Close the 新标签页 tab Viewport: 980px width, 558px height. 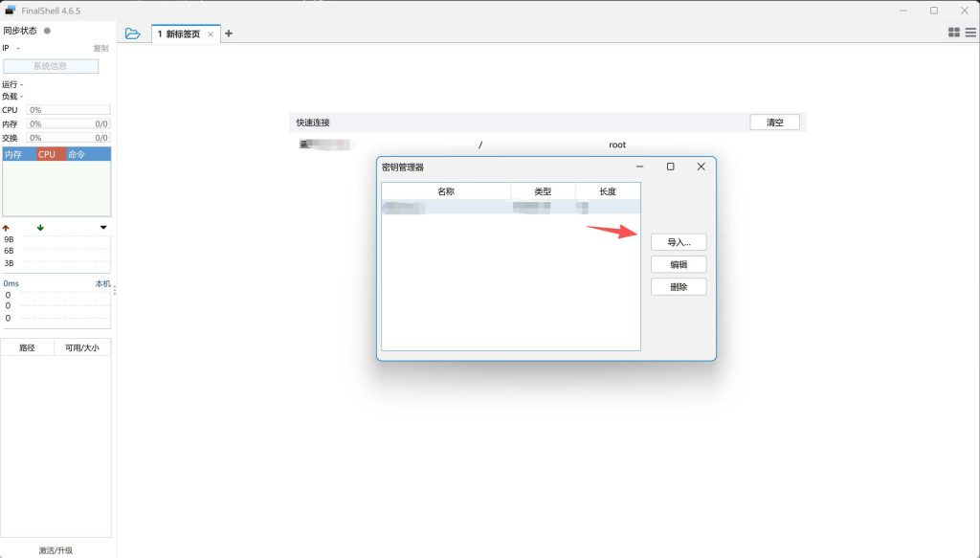211,34
